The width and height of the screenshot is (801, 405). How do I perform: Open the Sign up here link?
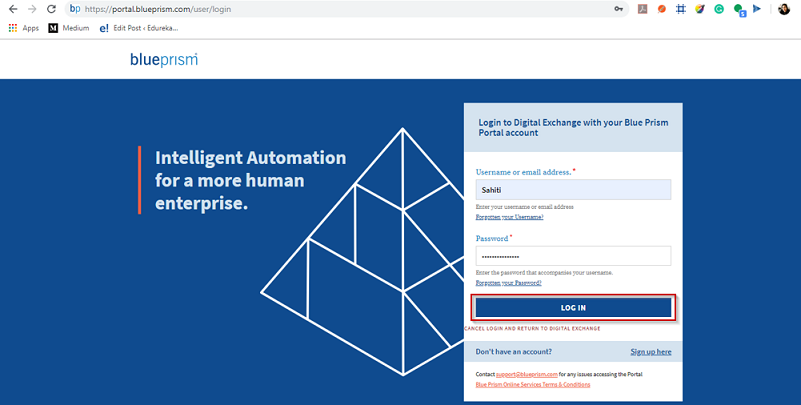click(651, 352)
